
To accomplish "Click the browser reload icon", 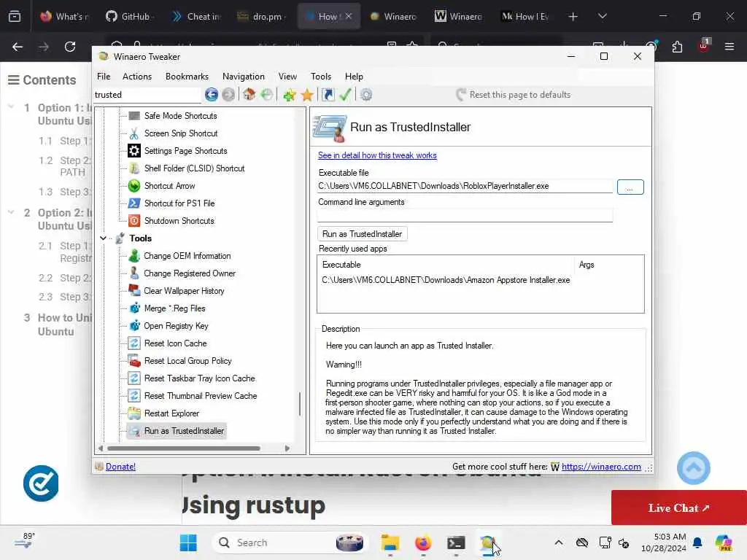I will (70, 47).
